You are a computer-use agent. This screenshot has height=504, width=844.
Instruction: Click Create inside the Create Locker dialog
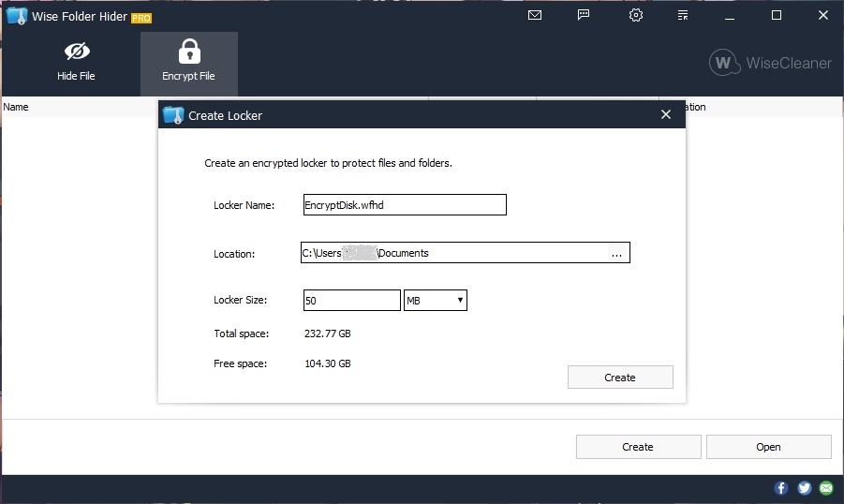pos(620,378)
